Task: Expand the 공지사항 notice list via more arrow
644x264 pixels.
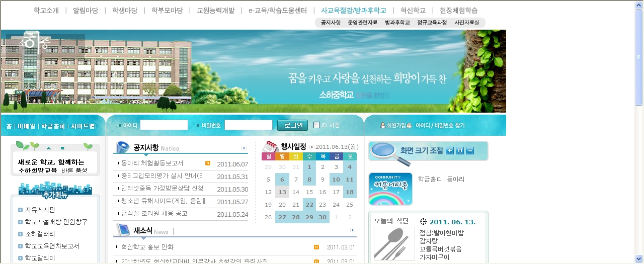Action: 244,148
